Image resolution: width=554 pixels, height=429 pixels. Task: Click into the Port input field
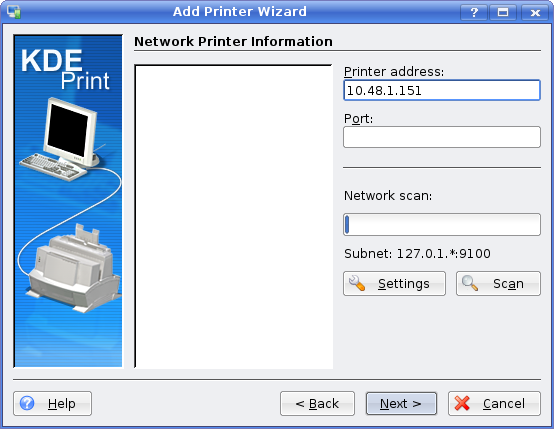coord(442,137)
